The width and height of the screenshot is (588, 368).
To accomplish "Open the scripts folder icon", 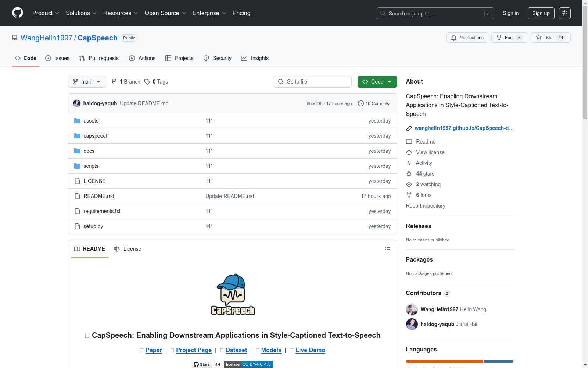I will click(x=77, y=166).
